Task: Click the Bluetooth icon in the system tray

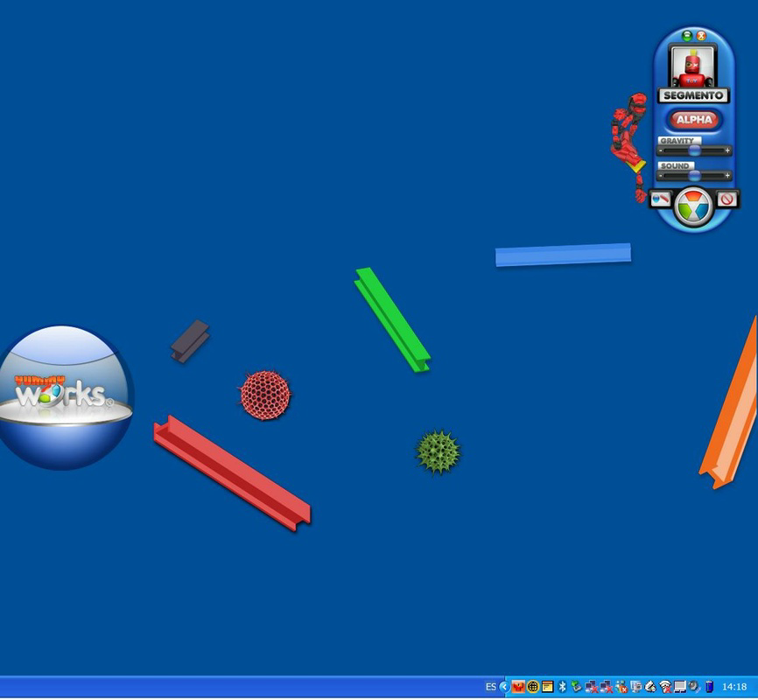Action: [x=562, y=686]
